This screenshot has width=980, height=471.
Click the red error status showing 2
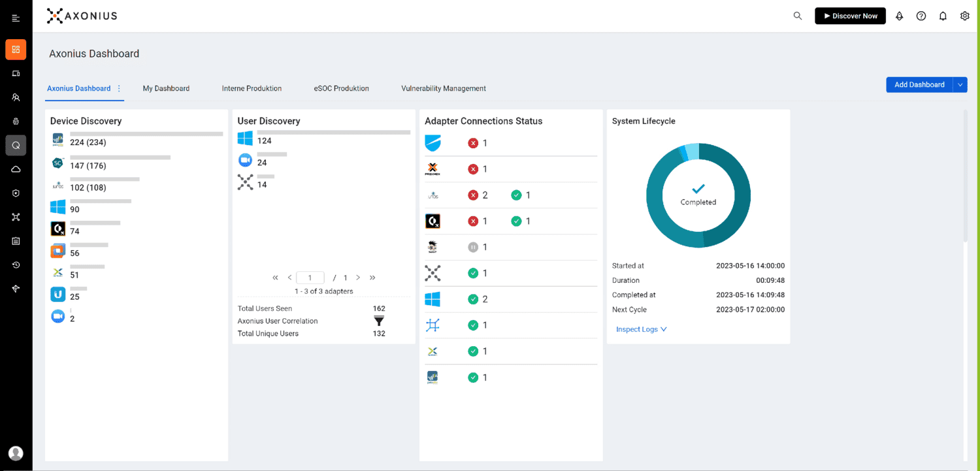[473, 195]
